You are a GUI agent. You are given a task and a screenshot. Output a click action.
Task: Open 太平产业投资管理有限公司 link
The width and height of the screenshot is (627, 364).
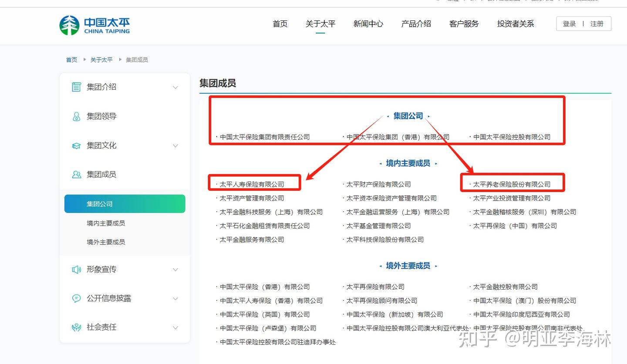(x=512, y=198)
